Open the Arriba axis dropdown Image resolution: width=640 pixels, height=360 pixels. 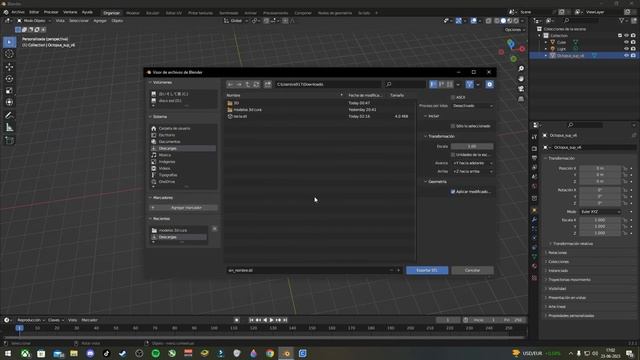pos(472,171)
